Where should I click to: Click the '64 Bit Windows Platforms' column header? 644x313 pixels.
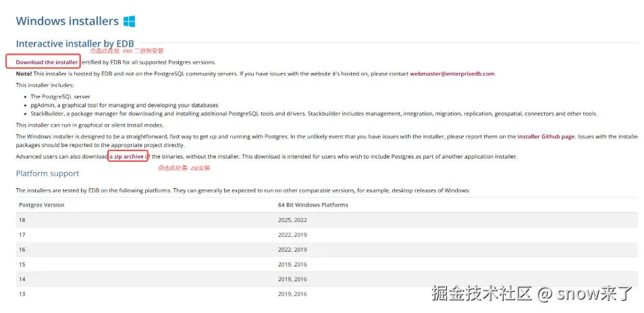pos(313,204)
